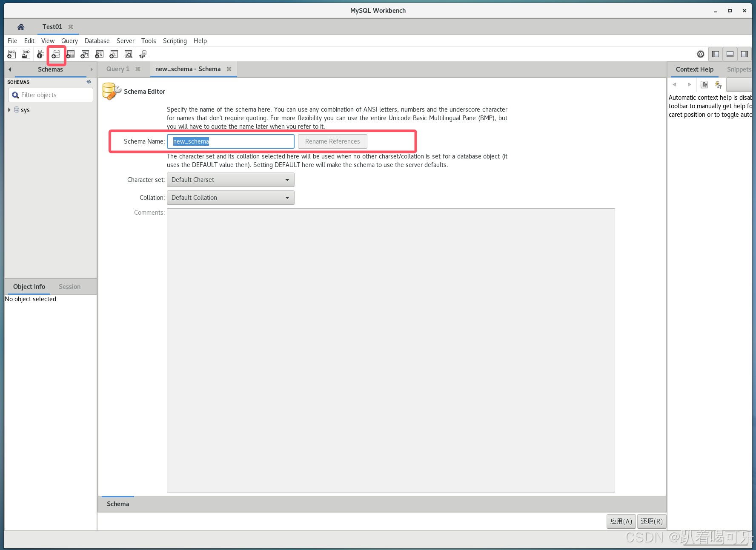756x550 pixels.
Task: Go back in Context Help
Action: 675,84
